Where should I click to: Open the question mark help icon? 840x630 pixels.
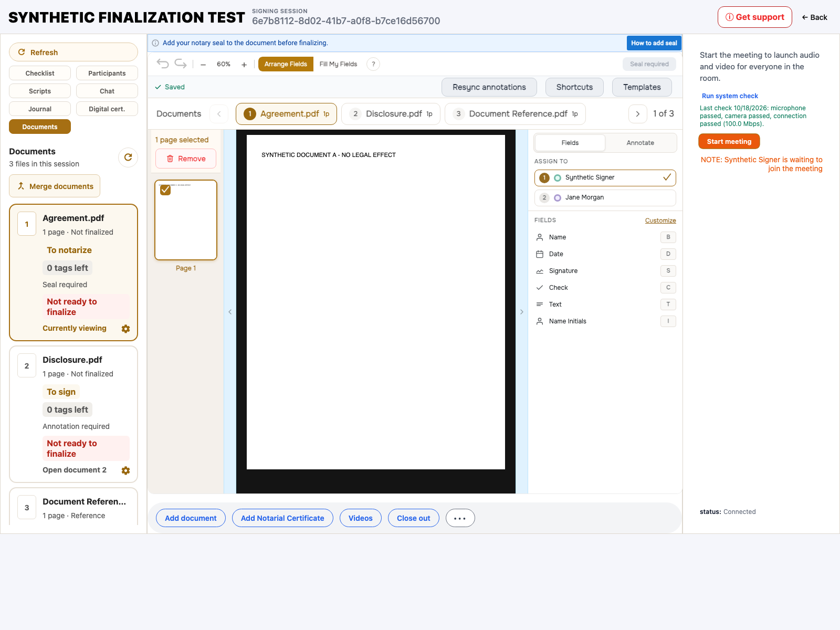(373, 64)
